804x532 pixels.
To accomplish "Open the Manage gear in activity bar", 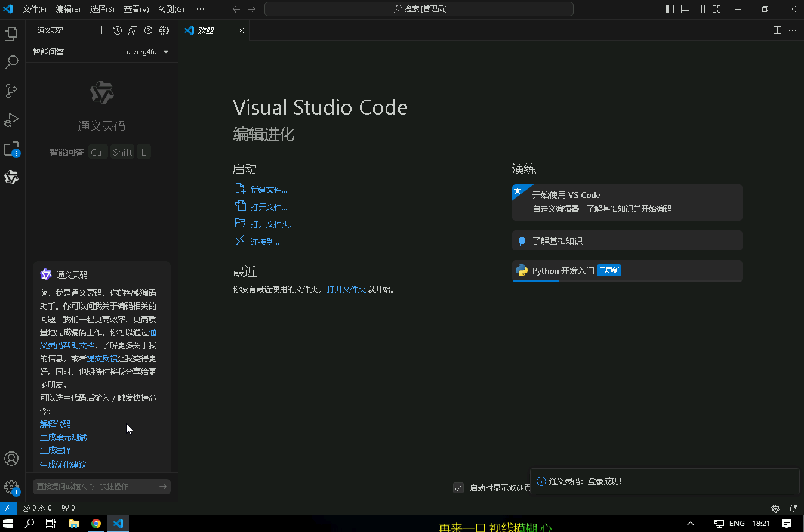I will coord(11,487).
